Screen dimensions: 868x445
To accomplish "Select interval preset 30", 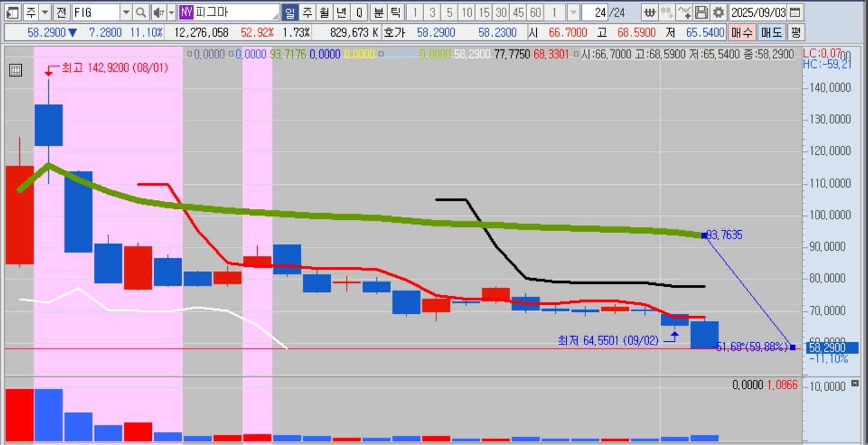I will [x=501, y=12].
